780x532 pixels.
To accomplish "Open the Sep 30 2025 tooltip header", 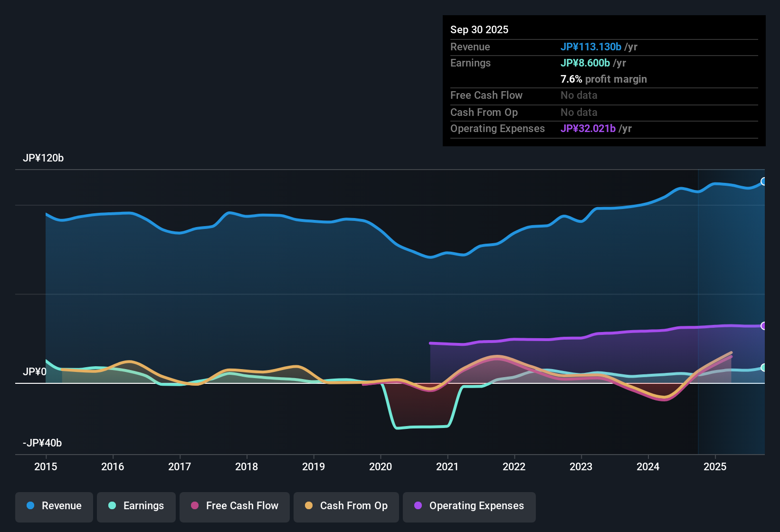I will pos(479,29).
